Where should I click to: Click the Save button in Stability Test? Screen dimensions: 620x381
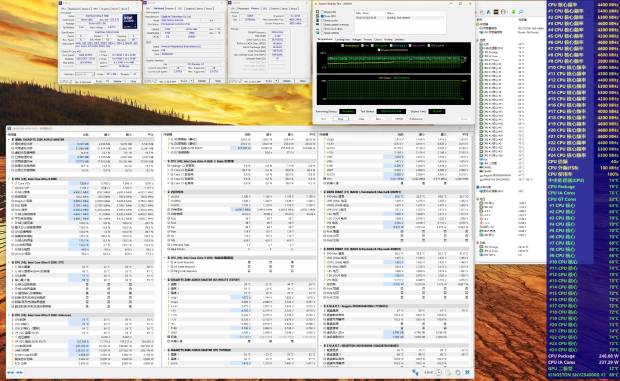click(378, 119)
